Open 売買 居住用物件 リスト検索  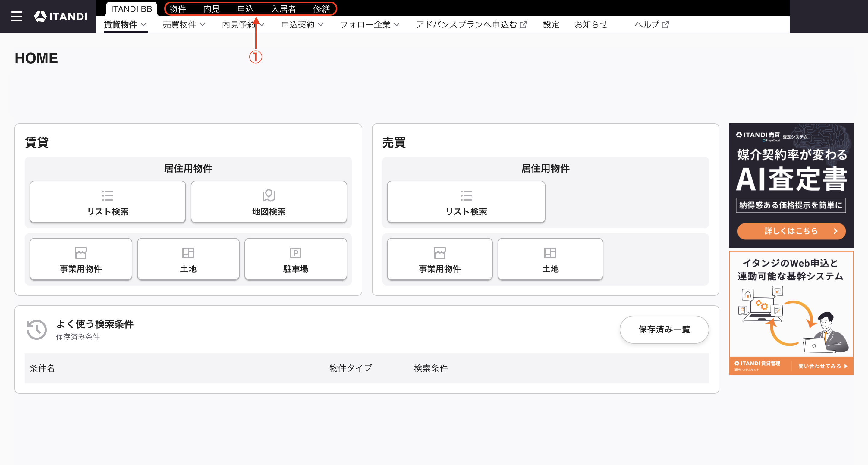[x=466, y=202]
